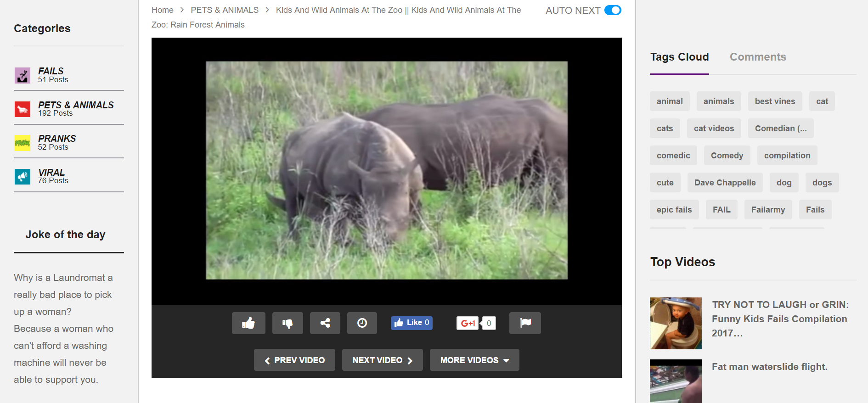Viewport: 868px width, 403px height.
Task: Select the Tags Cloud tab
Action: 679,57
